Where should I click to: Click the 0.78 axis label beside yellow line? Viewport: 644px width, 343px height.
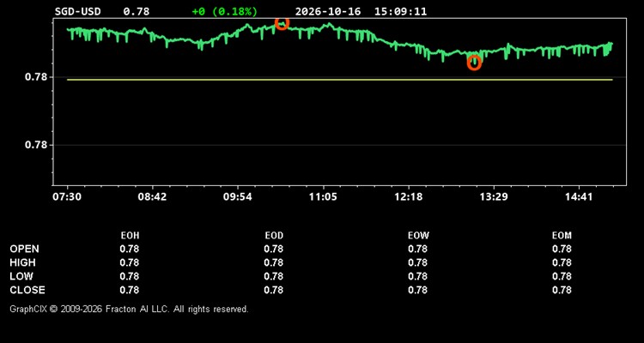click(37, 77)
